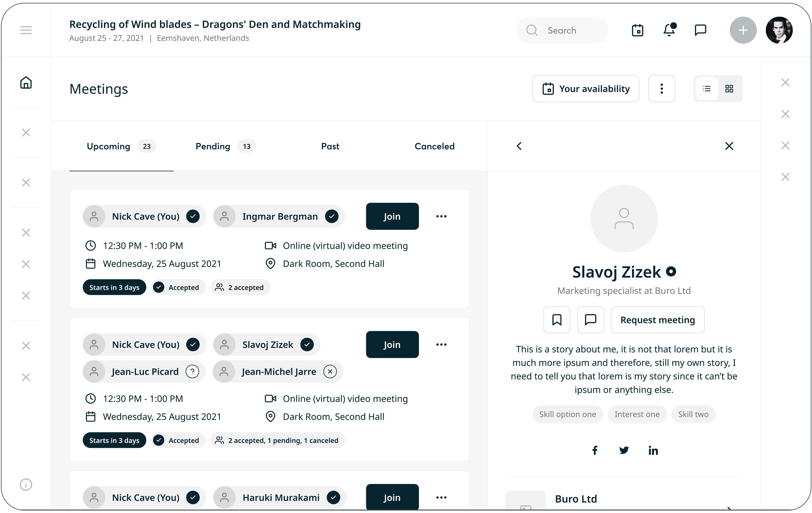Open the notifications bell
This screenshot has height=513, width=812.
[669, 30]
